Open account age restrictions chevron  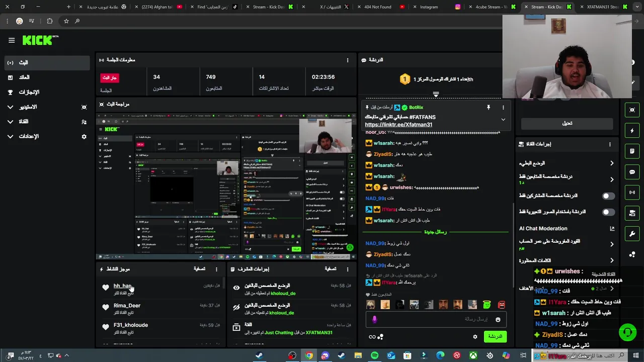pyautogui.click(x=612, y=244)
